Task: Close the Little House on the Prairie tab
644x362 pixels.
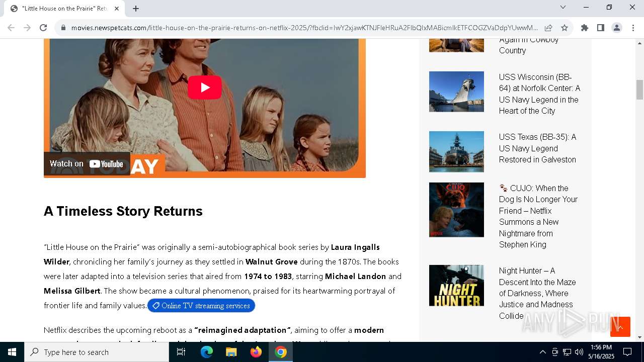Action: pos(116,9)
